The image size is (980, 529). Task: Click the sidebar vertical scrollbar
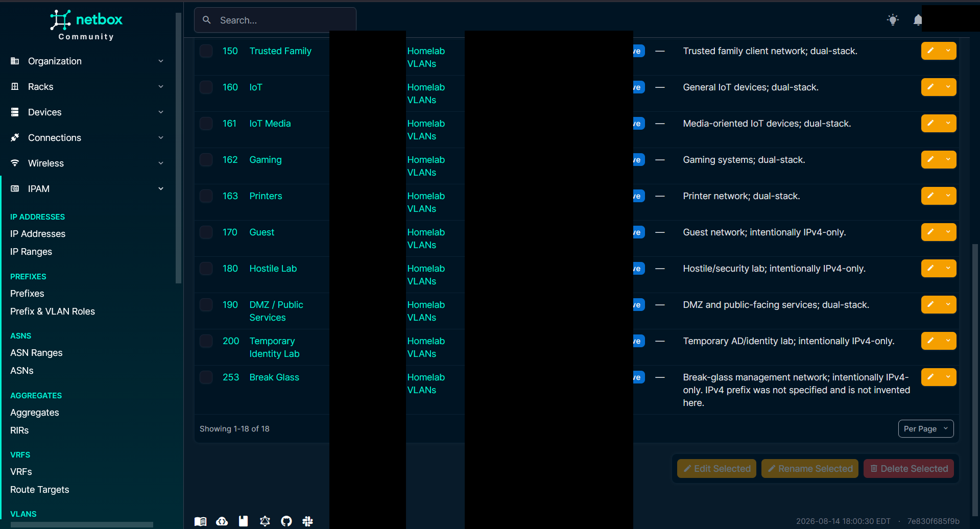coord(178,148)
